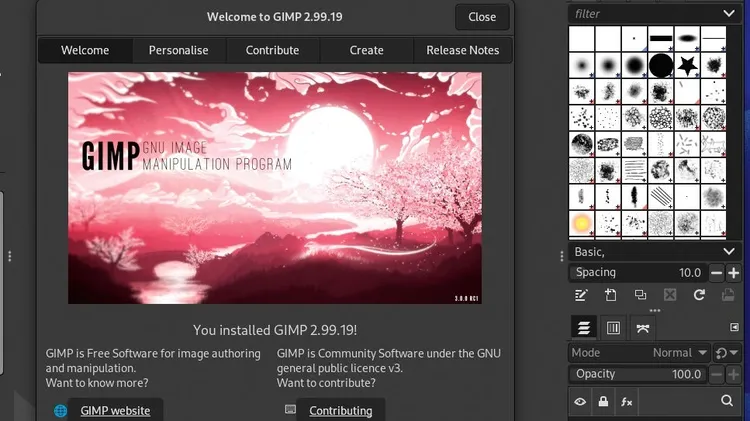Screen dimensions: 750x421
Task: Open the layer Mode dropdown
Action: coord(639,353)
